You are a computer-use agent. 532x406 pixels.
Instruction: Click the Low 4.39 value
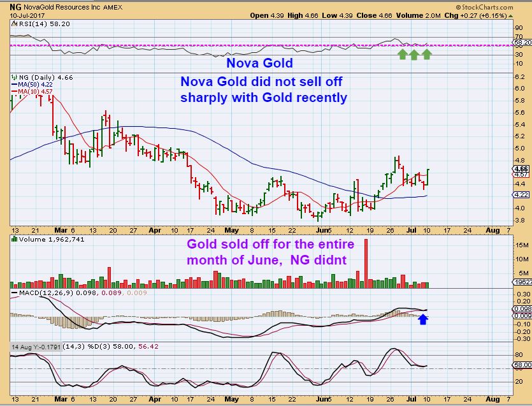click(337, 15)
